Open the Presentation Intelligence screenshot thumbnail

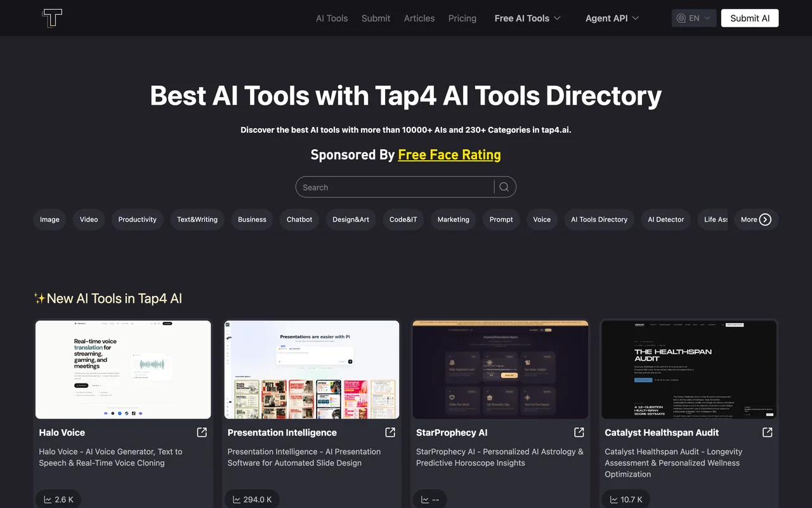[x=312, y=370]
